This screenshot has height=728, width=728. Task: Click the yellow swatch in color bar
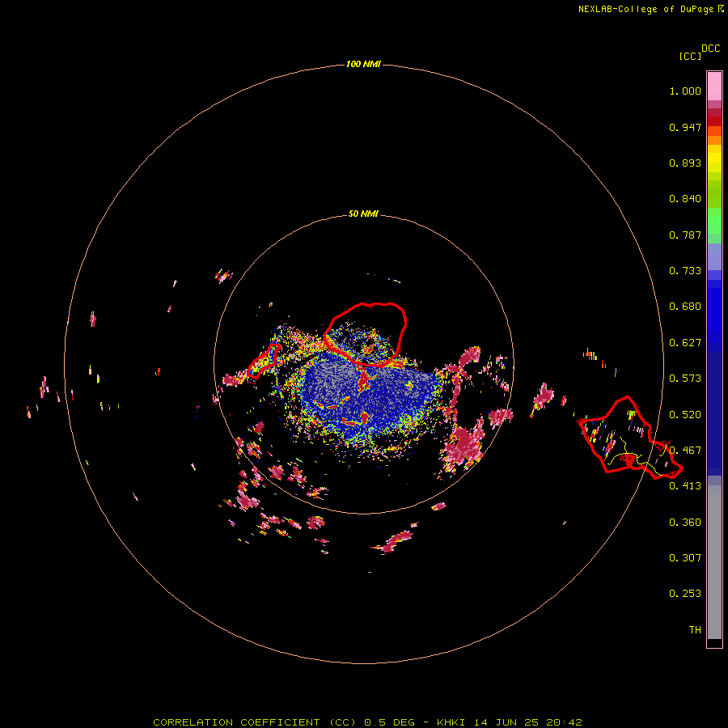714,159
